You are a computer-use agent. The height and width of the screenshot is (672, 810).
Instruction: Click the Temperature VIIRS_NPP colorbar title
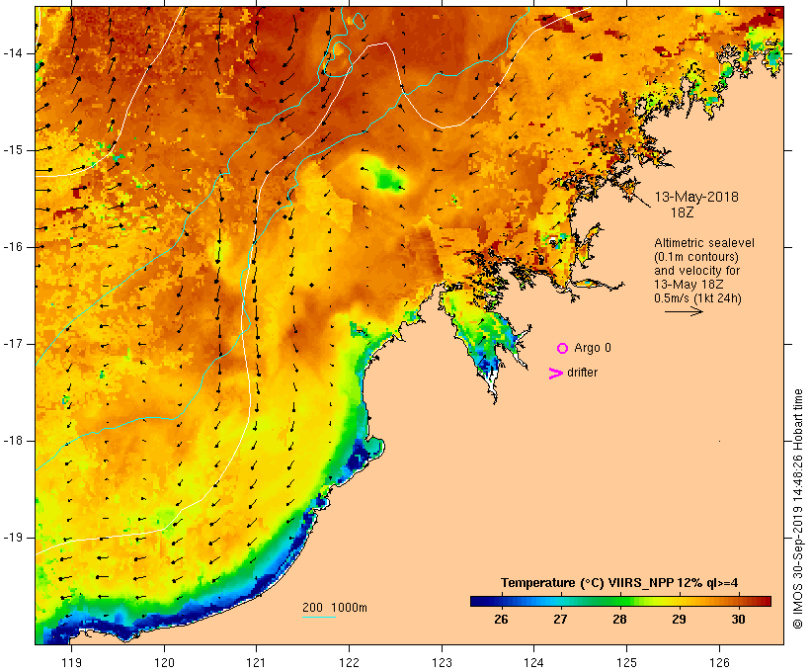[x=619, y=583]
